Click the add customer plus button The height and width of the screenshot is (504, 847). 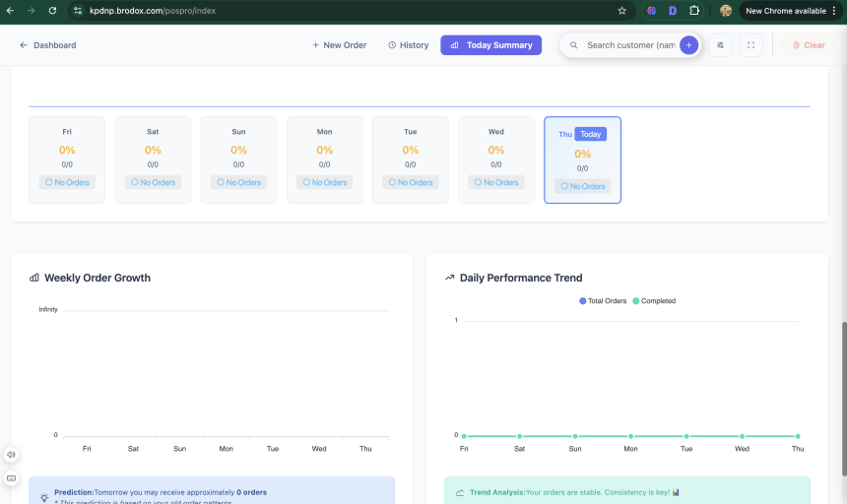688,45
